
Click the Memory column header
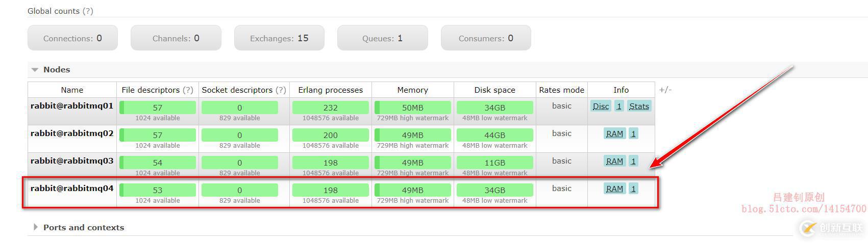coord(412,90)
